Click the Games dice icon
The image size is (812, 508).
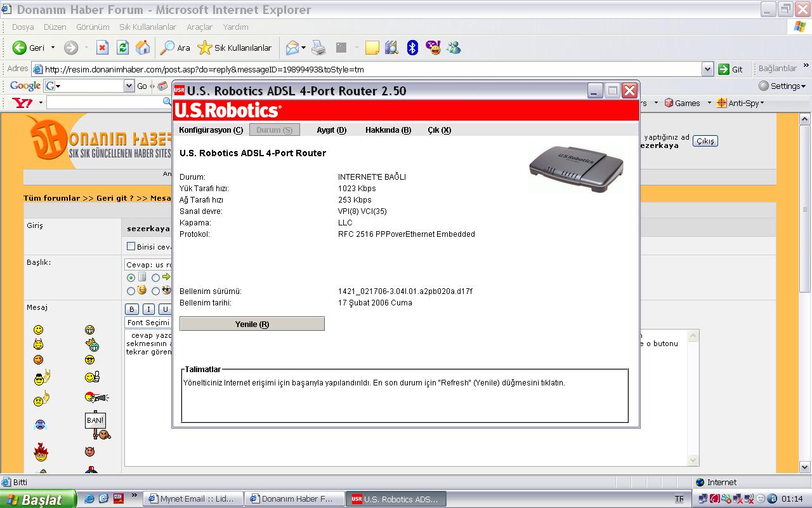point(669,103)
